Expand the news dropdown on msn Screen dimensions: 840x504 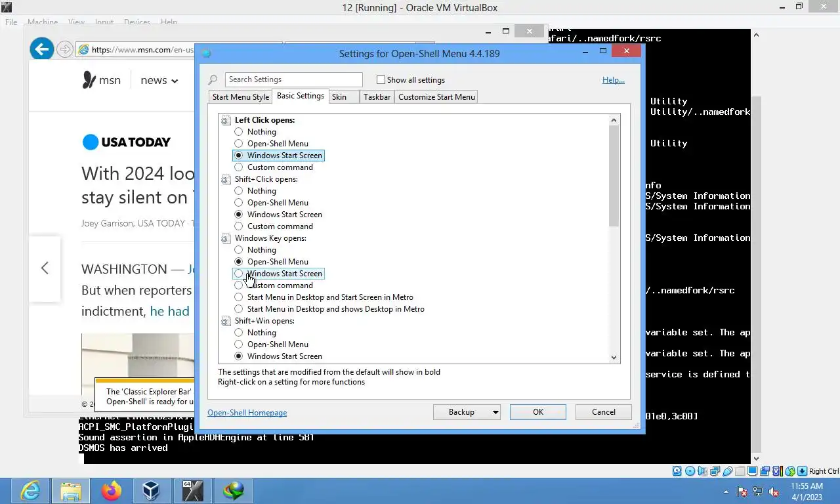(159, 80)
